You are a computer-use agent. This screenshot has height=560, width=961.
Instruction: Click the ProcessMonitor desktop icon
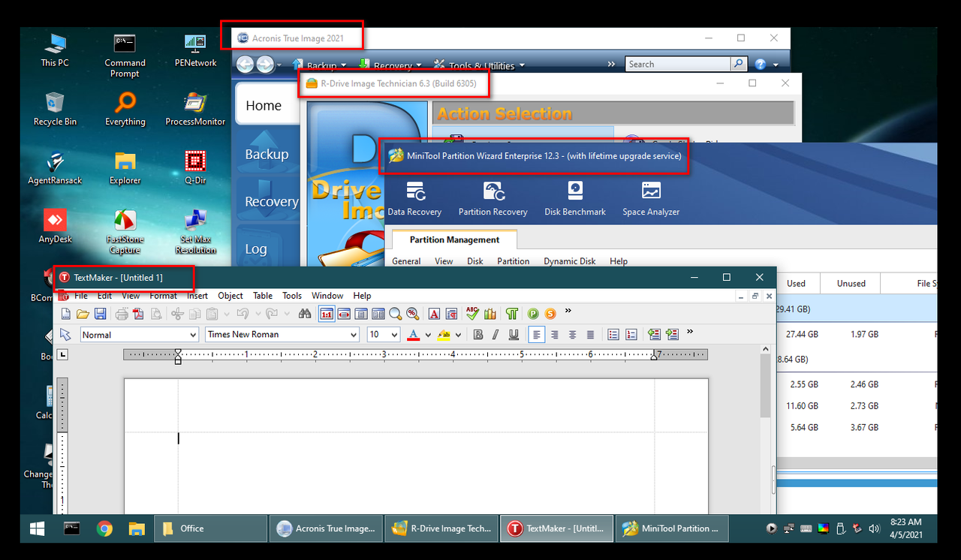[x=195, y=110]
